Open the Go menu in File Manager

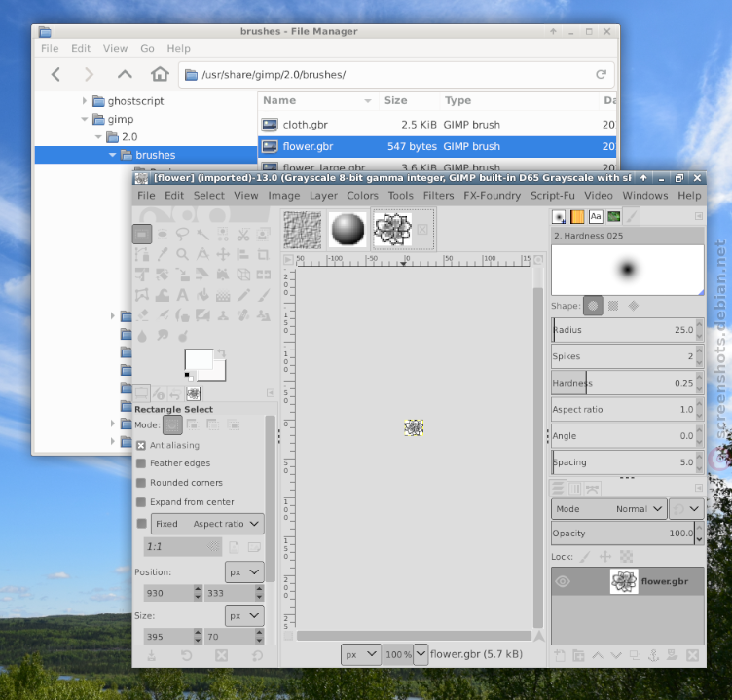coord(147,48)
